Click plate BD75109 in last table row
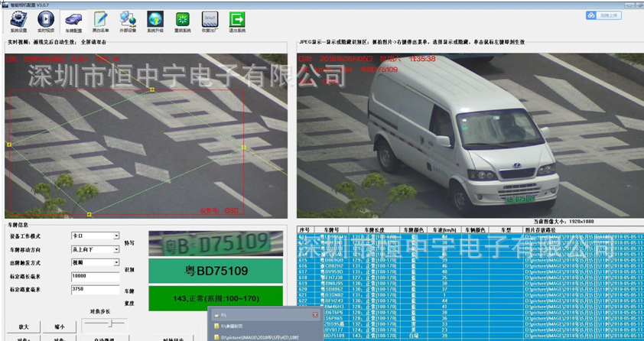This screenshot has height=341, width=644. pos(333,336)
